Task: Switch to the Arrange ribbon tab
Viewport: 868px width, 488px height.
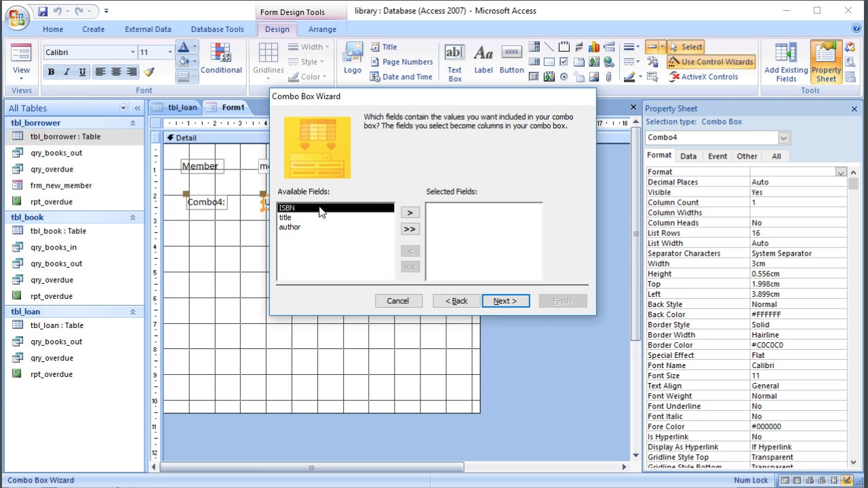Action: point(322,29)
